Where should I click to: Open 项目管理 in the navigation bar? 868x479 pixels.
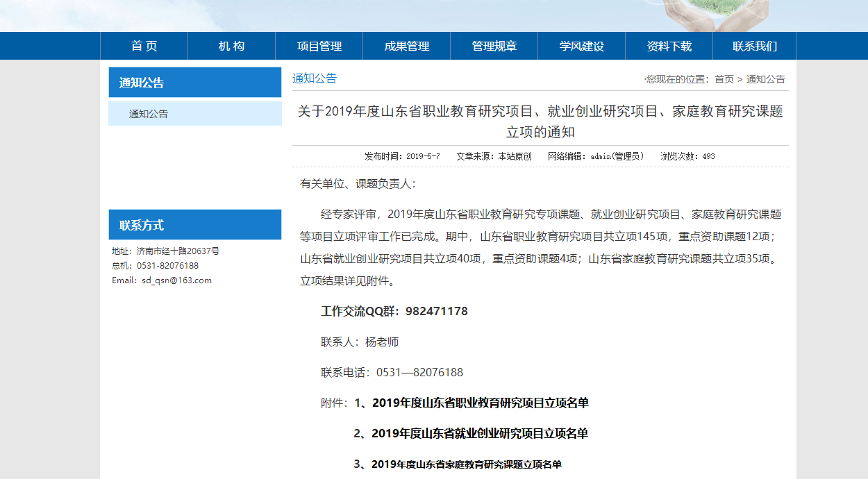[x=319, y=46]
